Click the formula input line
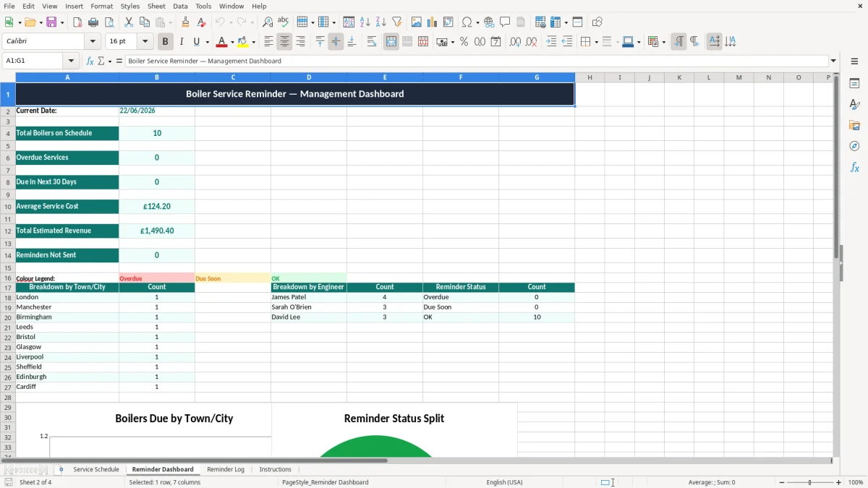The width and height of the screenshot is (868, 488). pyautogui.click(x=477, y=61)
